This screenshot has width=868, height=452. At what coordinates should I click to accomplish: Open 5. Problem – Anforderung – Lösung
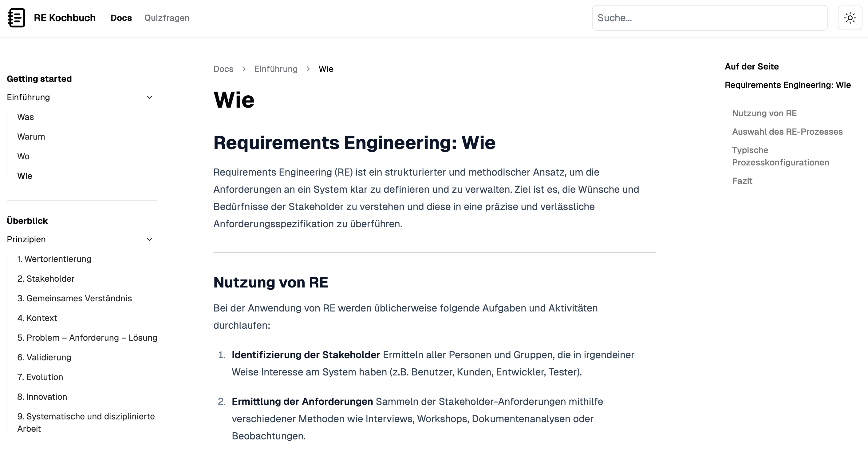tap(87, 338)
